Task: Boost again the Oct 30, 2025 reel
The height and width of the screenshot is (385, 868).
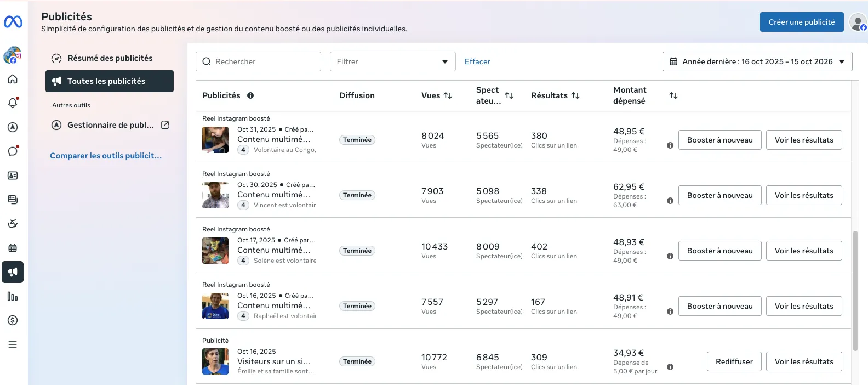Action: (x=720, y=195)
